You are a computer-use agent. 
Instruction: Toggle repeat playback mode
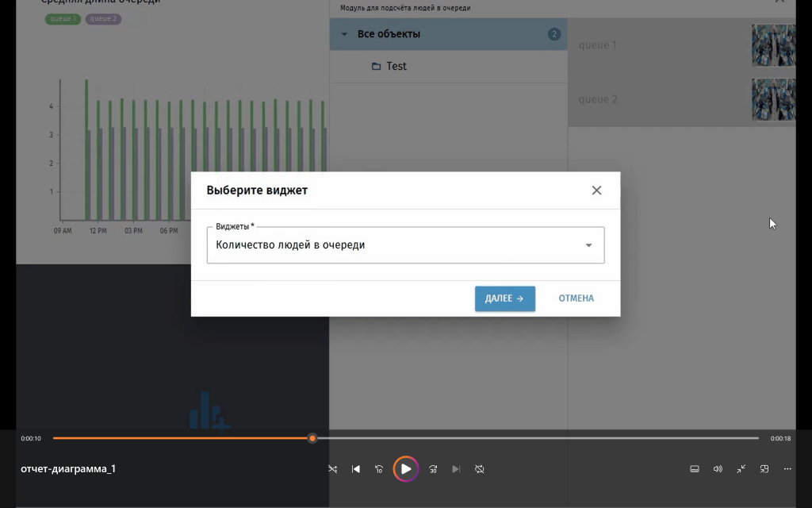pyautogui.click(x=480, y=468)
